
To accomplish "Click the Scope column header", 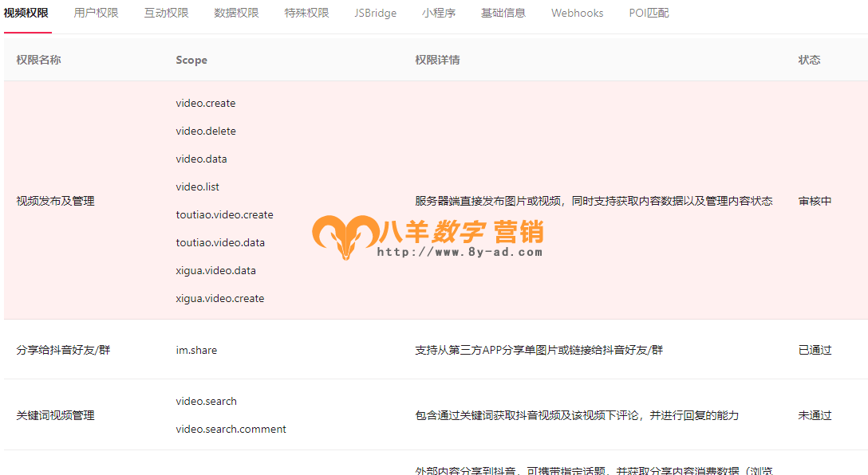I will [x=191, y=60].
